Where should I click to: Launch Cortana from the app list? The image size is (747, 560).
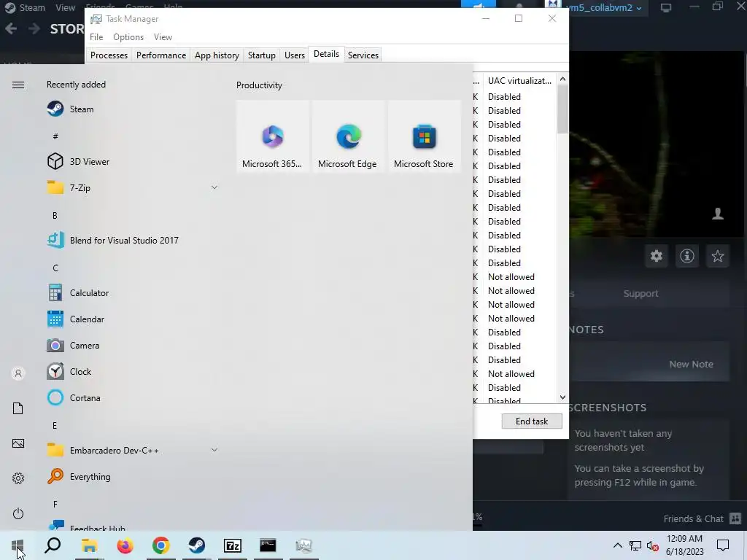tap(74, 397)
